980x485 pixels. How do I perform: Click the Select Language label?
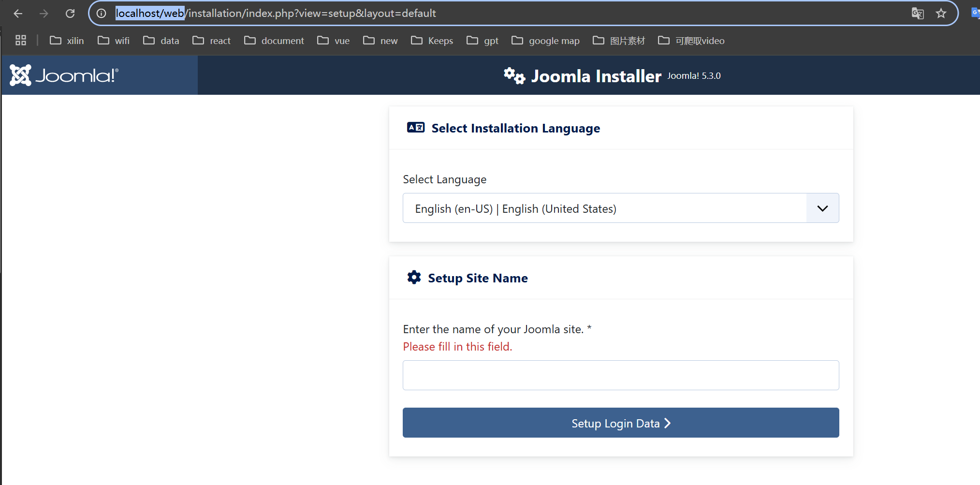445,179
